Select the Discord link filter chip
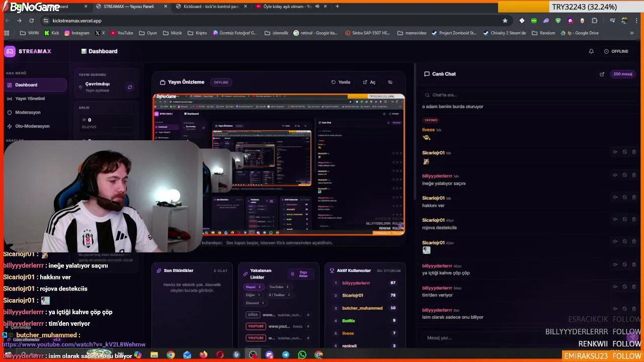Screen dimensions: 644x362 coord(255,303)
